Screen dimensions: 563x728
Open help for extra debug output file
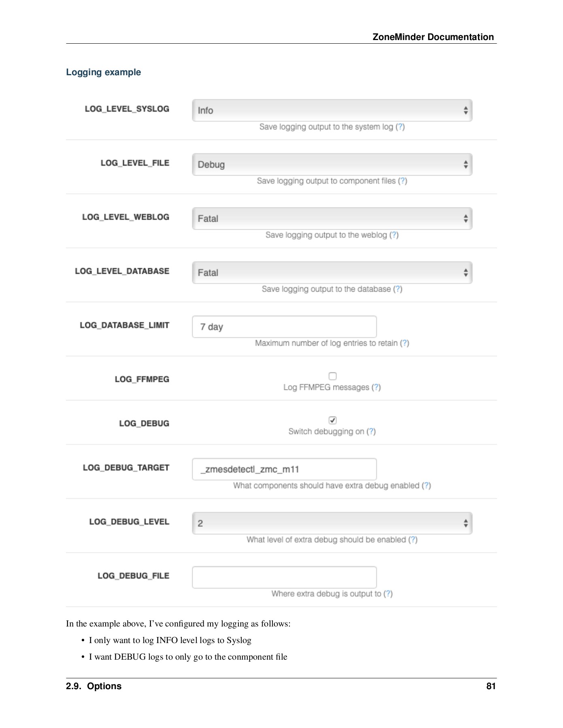(388, 594)
